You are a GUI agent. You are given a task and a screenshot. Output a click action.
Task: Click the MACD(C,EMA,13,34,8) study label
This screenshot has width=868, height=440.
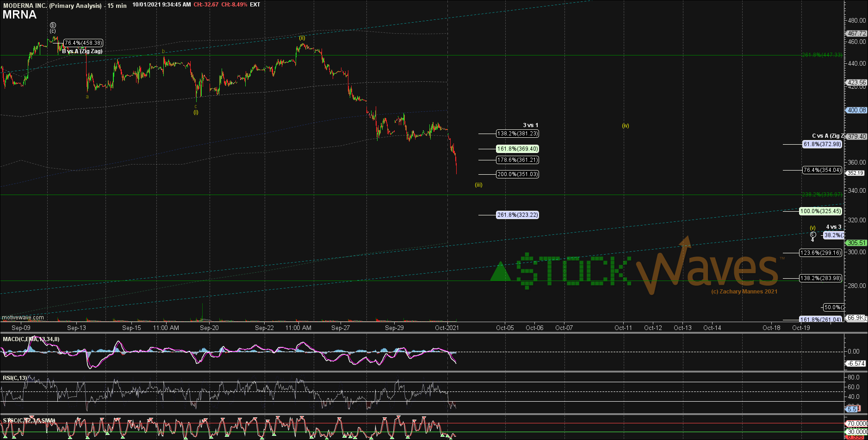point(31,339)
